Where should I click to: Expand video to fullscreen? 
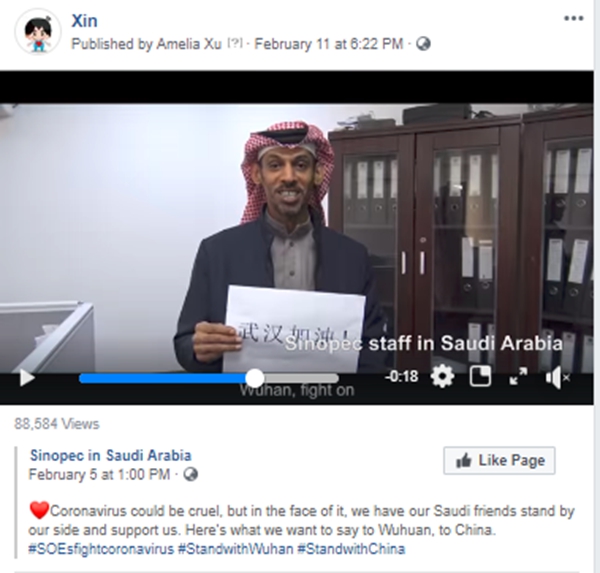tap(518, 376)
